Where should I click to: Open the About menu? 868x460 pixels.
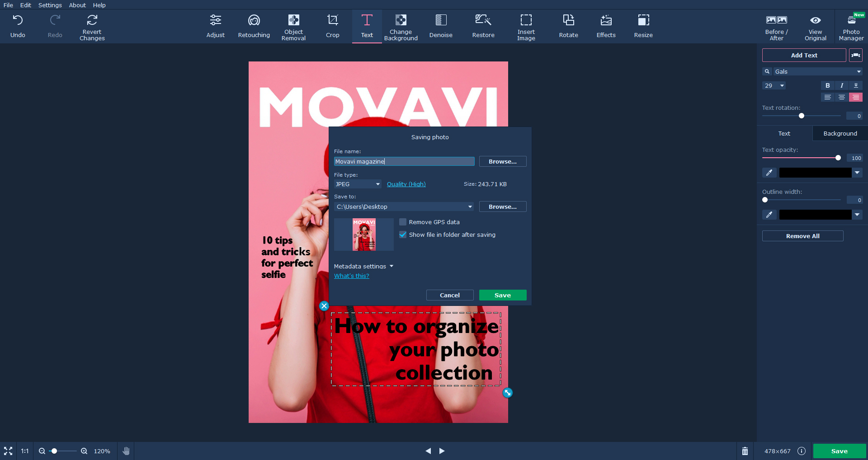pos(77,5)
